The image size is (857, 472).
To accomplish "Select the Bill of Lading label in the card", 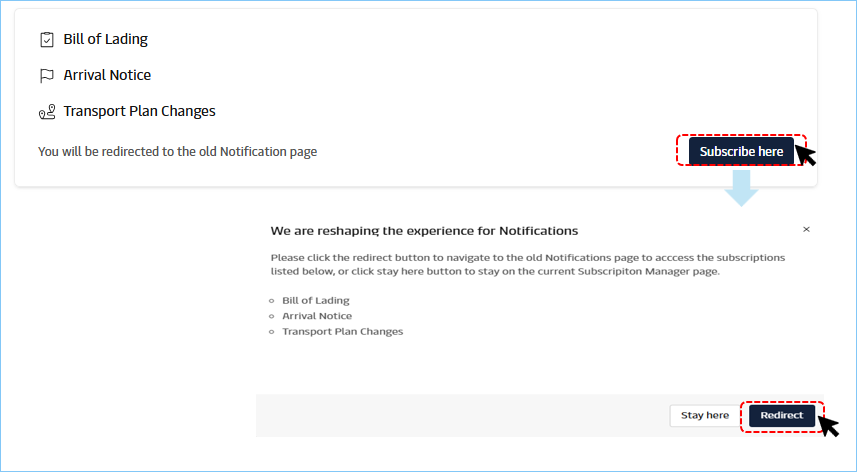I will click(105, 40).
